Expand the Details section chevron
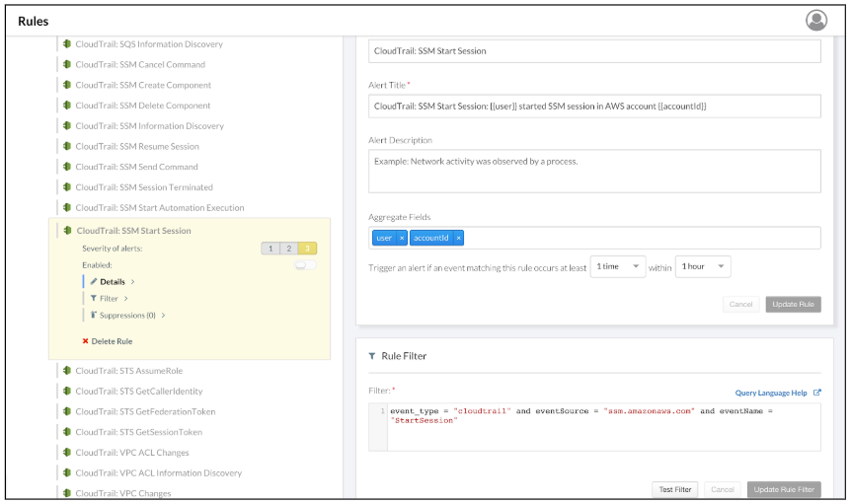The height and width of the screenshot is (504, 851). click(x=132, y=282)
